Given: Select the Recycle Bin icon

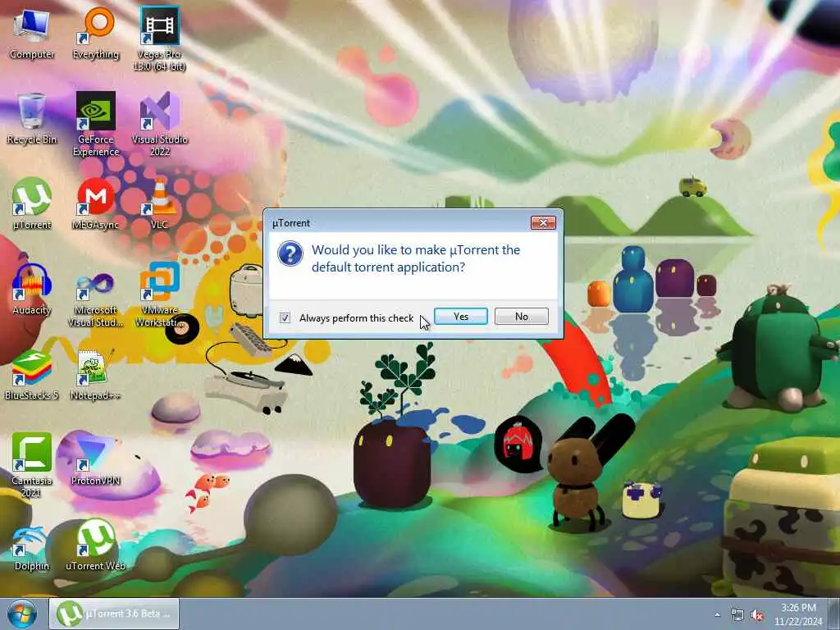Looking at the screenshot, I should 32,120.
